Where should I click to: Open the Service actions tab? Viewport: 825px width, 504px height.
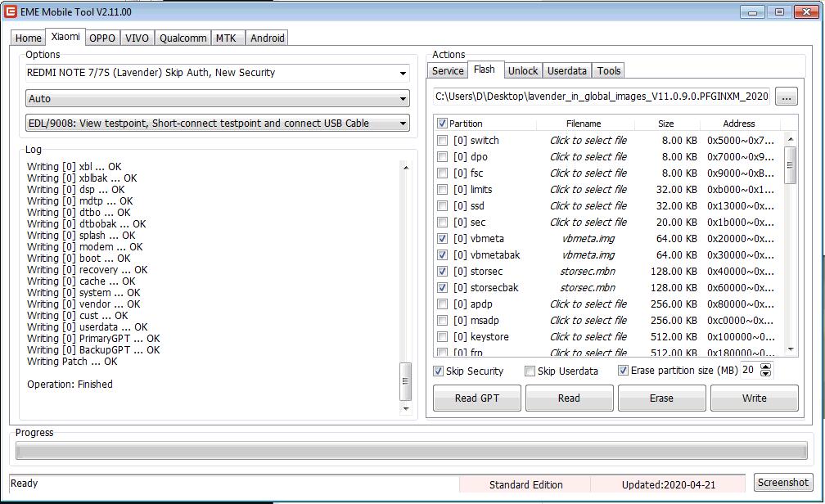[x=448, y=70]
